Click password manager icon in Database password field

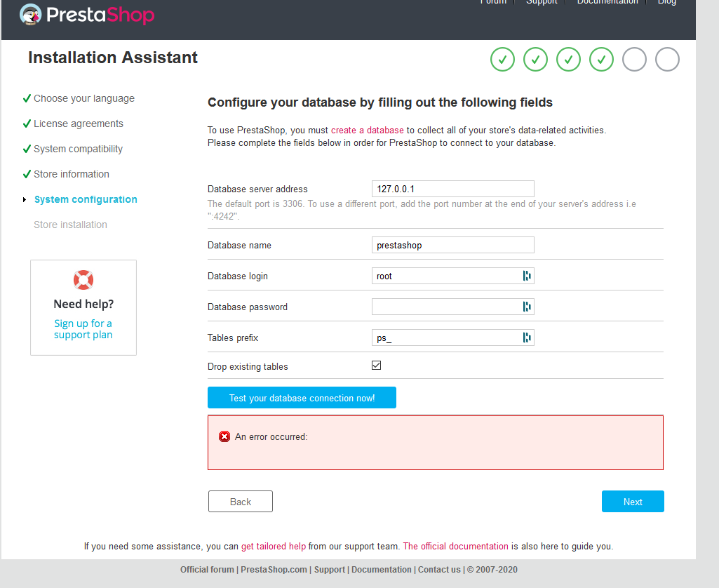tap(527, 307)
